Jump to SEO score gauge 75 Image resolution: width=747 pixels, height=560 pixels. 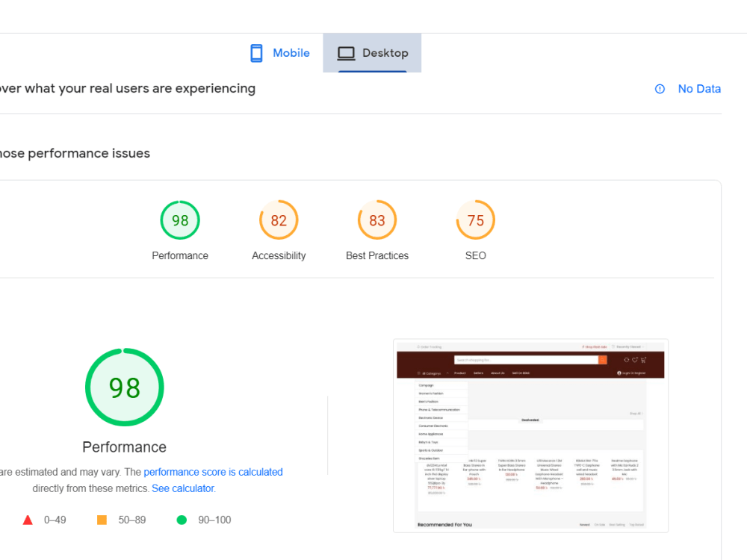[x=475, y=220]
